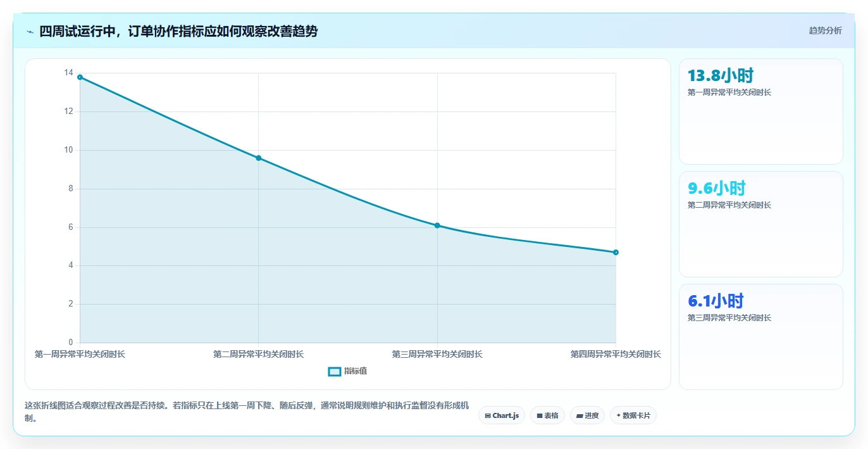Click the y-axis value 10

tap(68, 150)
